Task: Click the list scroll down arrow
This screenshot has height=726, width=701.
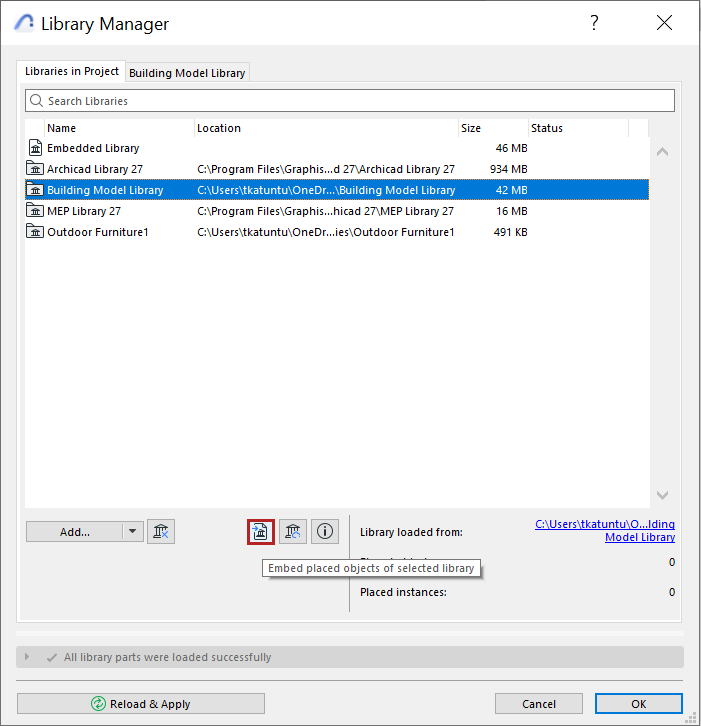Action: pyautogui.click(x=663, y=495)
